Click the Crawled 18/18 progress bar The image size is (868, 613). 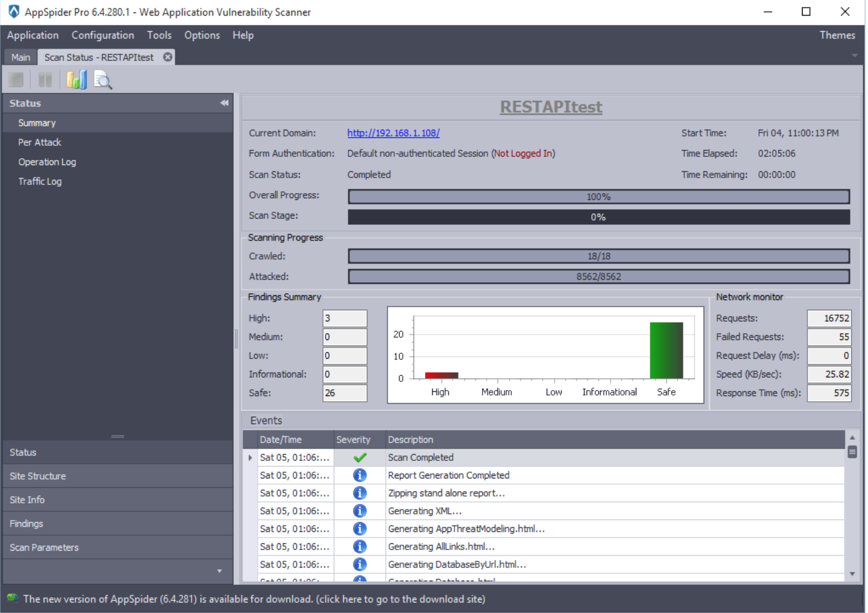pyautogui.click(x=599, y=256)
